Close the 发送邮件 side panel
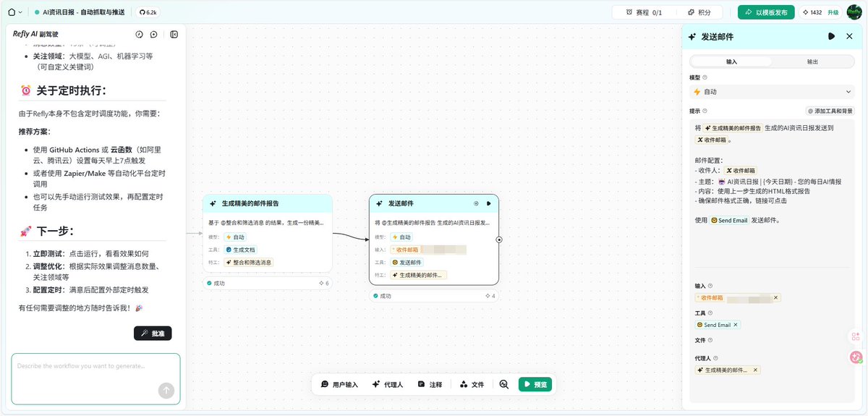This screenshot has width=868, height=416. point(849,36)
